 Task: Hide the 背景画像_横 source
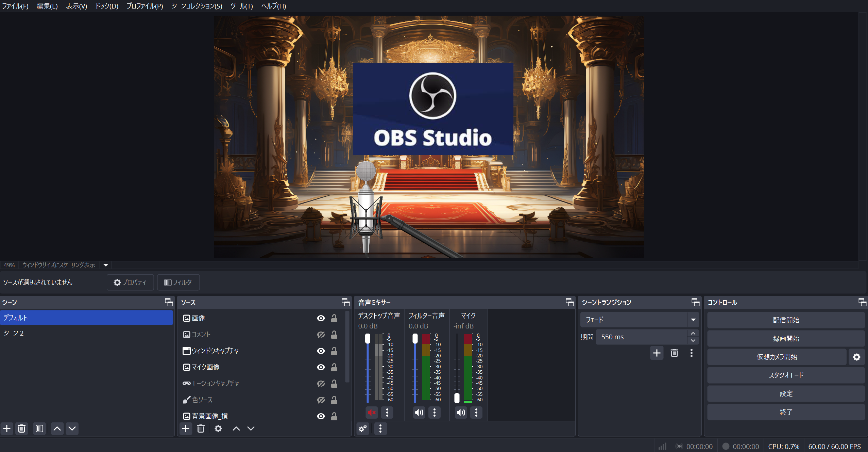321,416
